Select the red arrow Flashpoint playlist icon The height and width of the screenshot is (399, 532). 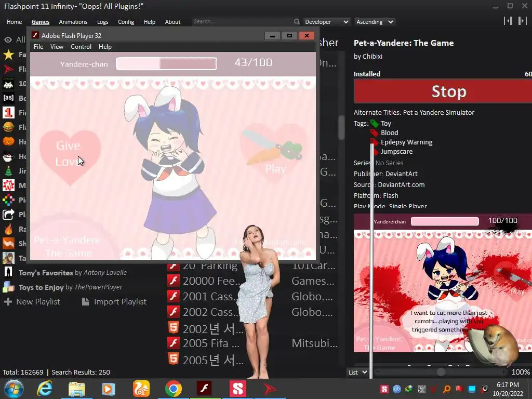[8, 69]
